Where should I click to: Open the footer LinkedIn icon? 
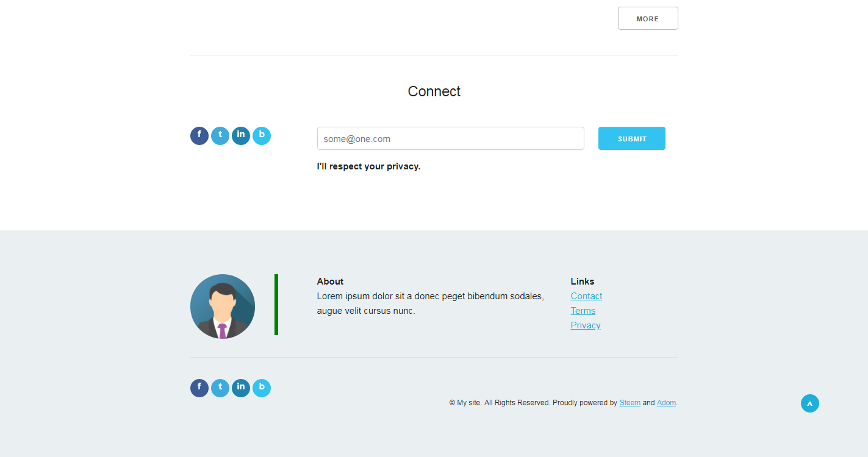pyautogui.click(x=241, y=388)
